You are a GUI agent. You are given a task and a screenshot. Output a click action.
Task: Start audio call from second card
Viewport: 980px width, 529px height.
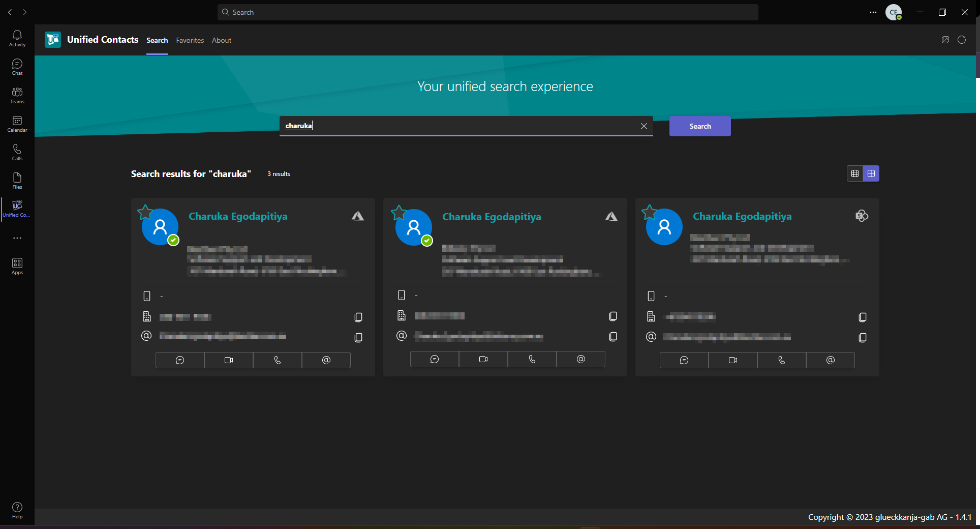(x=532, y=359)
